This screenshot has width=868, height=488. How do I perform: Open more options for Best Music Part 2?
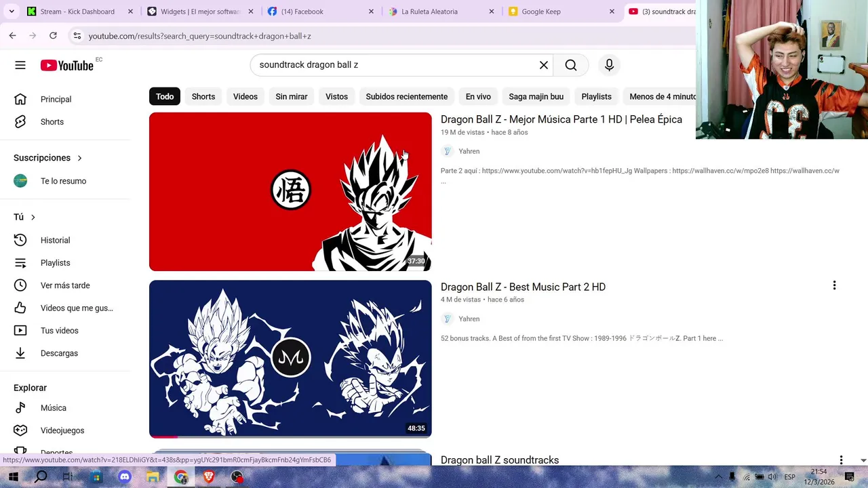834,286
